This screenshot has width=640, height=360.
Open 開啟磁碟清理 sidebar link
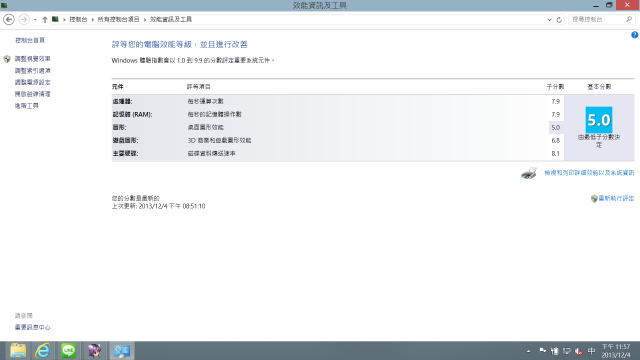[33, 94]
